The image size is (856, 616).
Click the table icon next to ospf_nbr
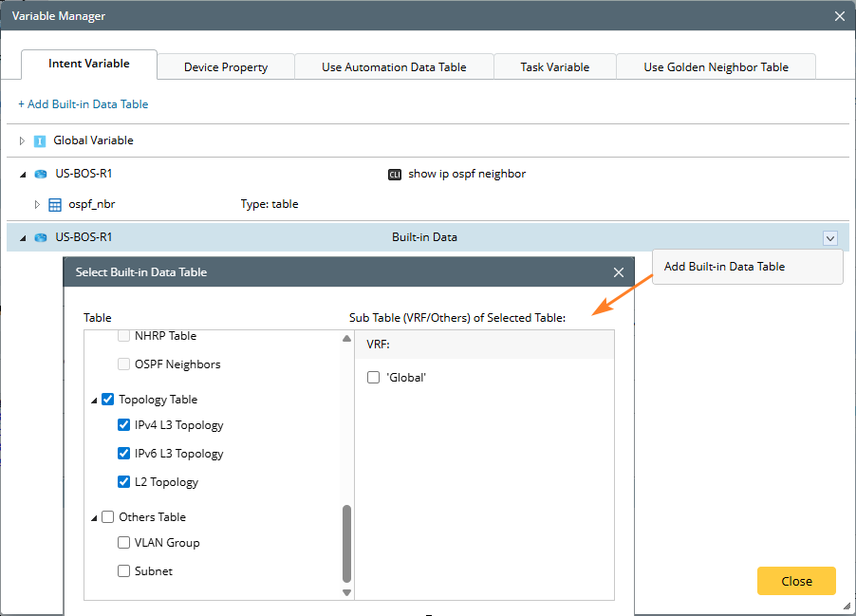click(55, 204)
